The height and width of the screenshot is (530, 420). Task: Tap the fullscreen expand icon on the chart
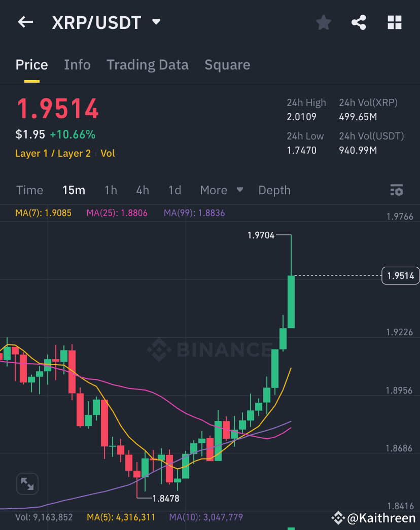pos(27,484)
